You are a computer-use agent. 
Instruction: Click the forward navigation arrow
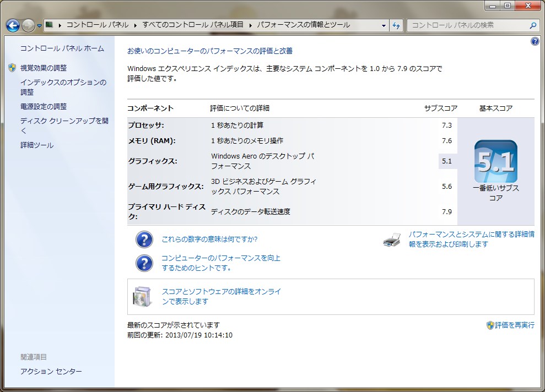tap(28, 25)
